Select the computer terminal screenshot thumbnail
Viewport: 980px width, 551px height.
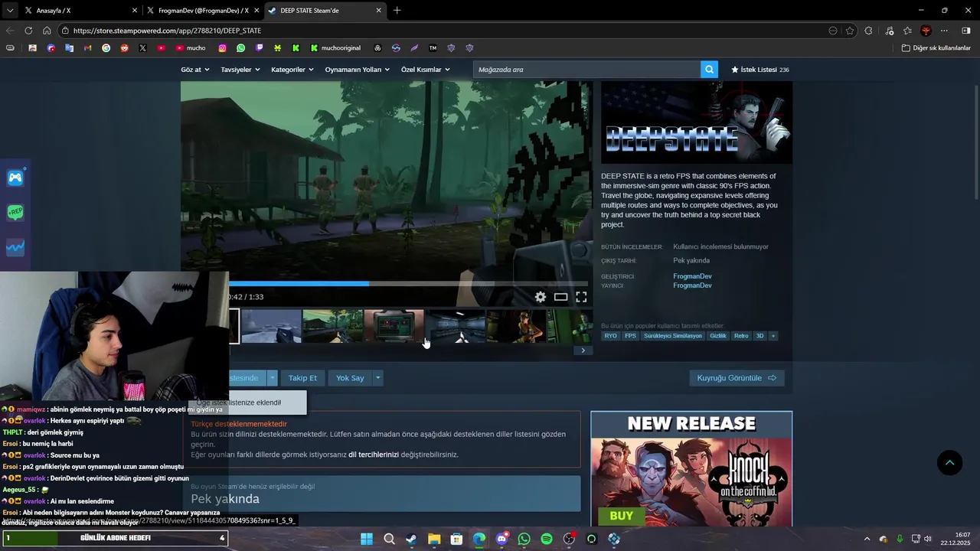(394, 326)
